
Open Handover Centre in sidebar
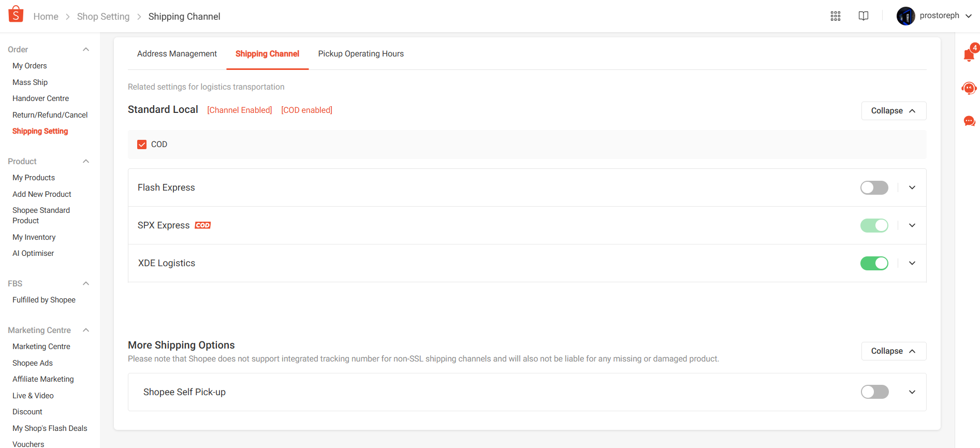40,98
